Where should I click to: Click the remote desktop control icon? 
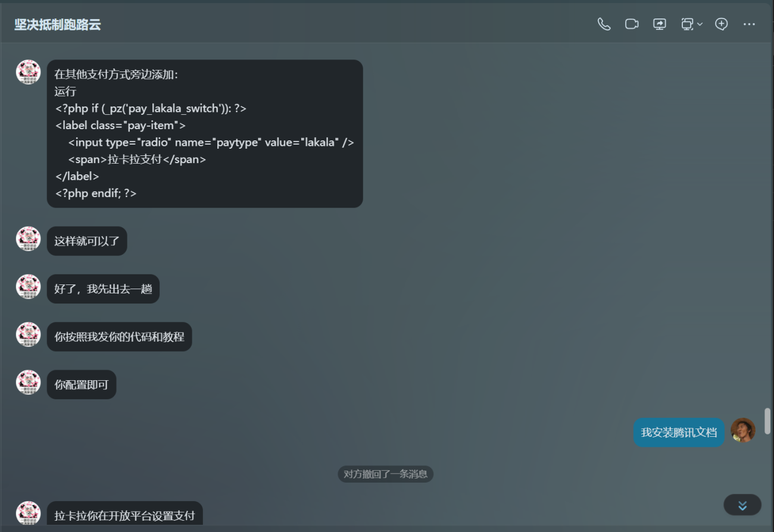click(687, 24)
